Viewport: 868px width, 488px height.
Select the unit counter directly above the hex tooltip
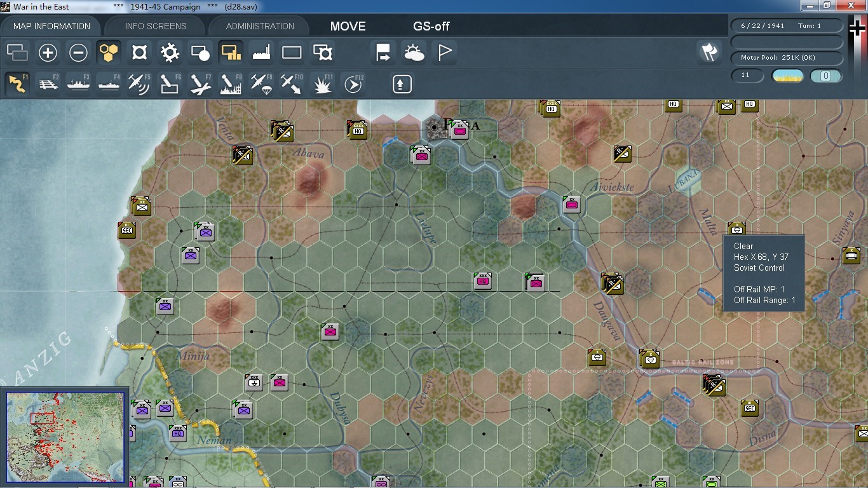coord(736,227)
